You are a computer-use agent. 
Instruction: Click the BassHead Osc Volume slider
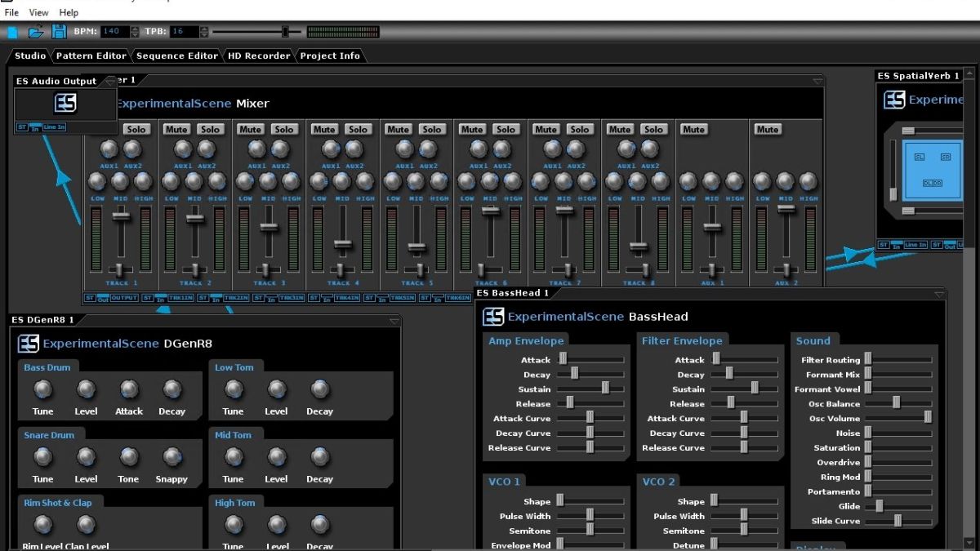(x=898, y=418)
